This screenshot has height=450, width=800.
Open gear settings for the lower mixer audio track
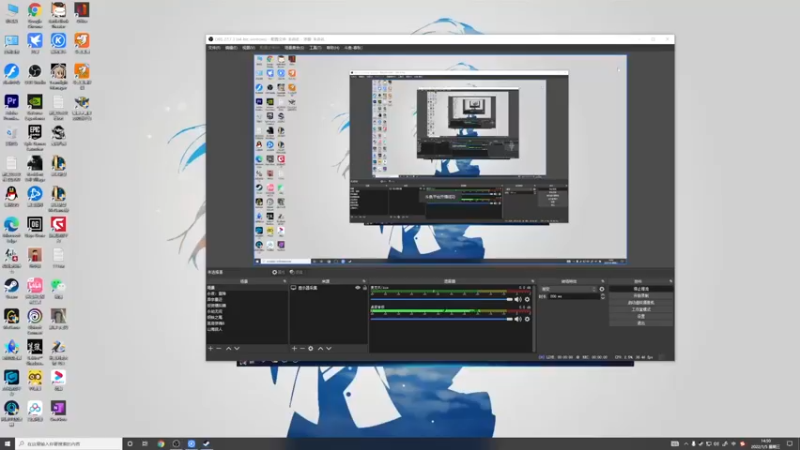(x=527, y=319)
